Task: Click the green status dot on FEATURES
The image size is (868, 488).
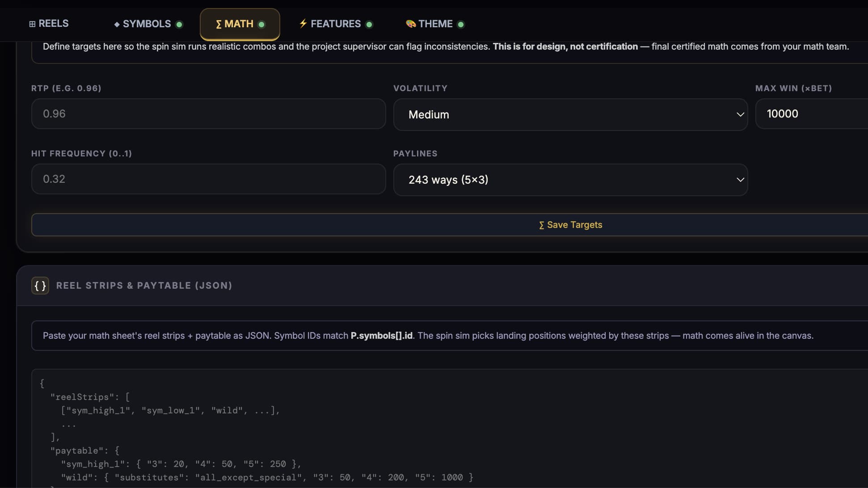Action: click(369, 24)
